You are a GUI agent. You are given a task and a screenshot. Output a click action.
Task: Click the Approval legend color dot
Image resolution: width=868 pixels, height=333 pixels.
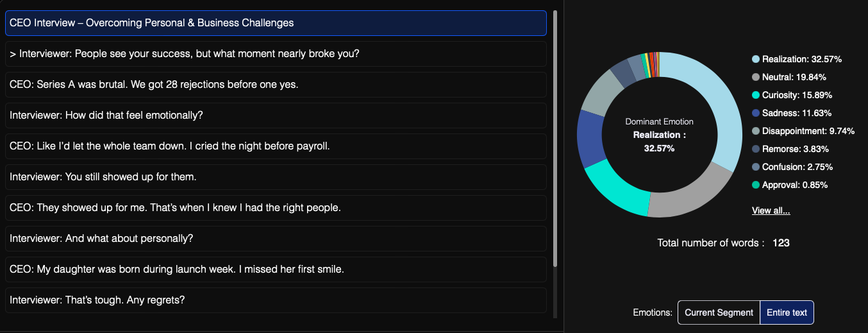click(x=756, y=185)
